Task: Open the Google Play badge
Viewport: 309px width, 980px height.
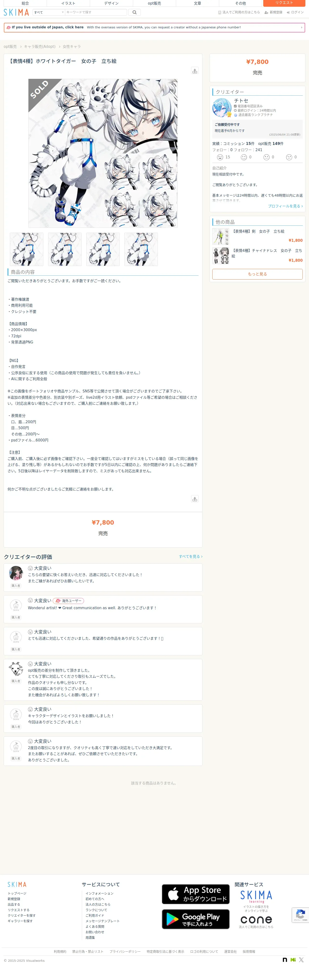Action: (195, 919)
